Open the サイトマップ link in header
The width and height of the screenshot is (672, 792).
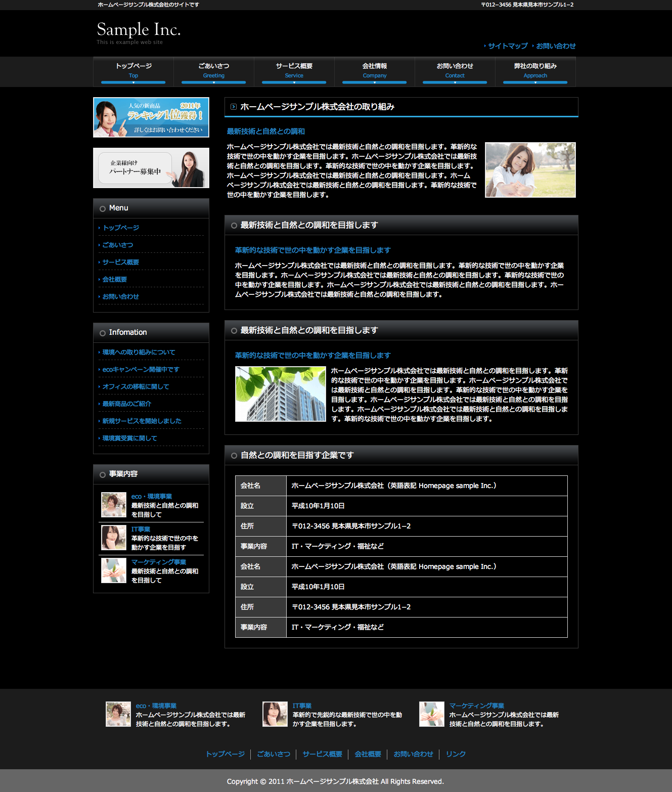click(508, 46)
